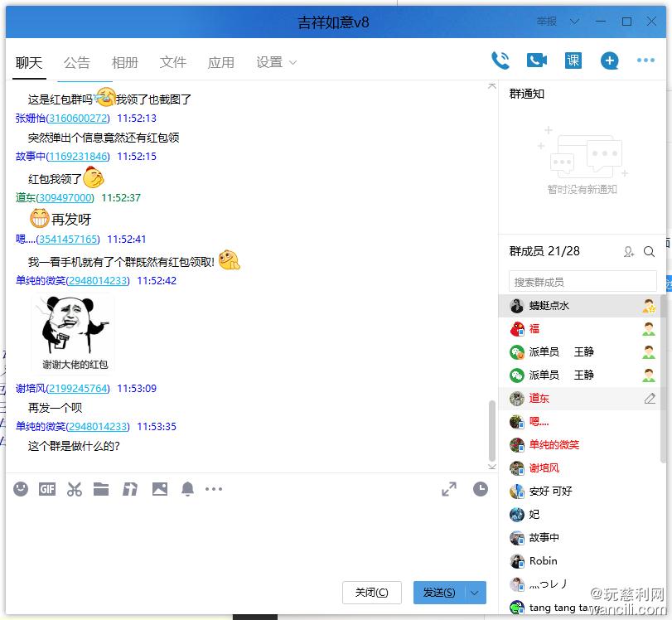
Task: Expand the toolbar more-options ellipsis
Action: click(213, 489)
